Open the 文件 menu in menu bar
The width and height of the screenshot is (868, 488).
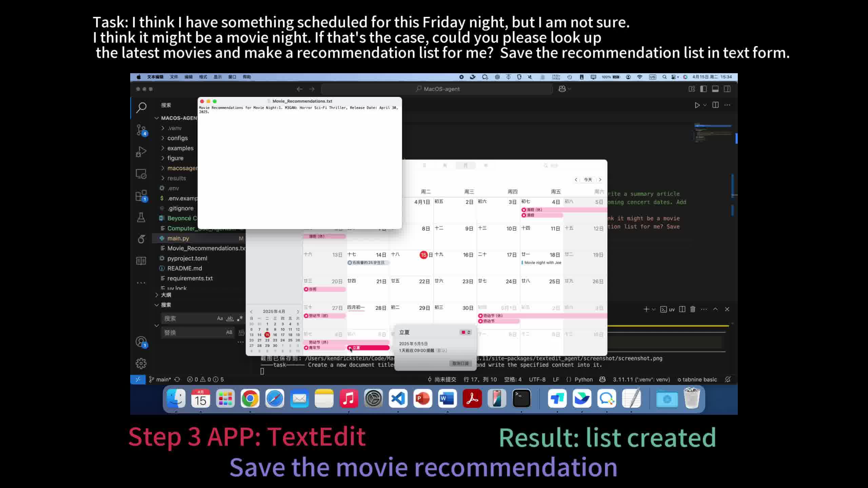point(174,77)
